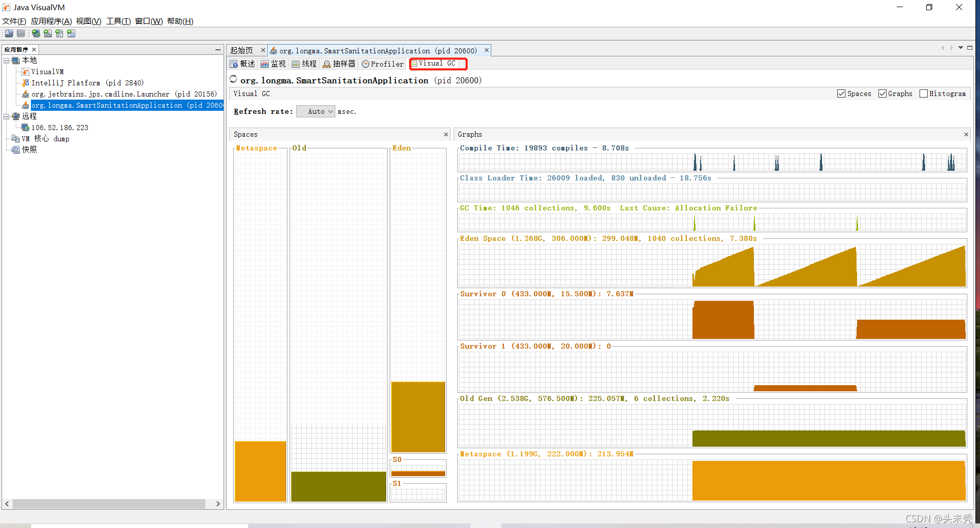
Task: Select IntelliJ Platform (pid 2840) tree item
Action: (x=87, y=83)
